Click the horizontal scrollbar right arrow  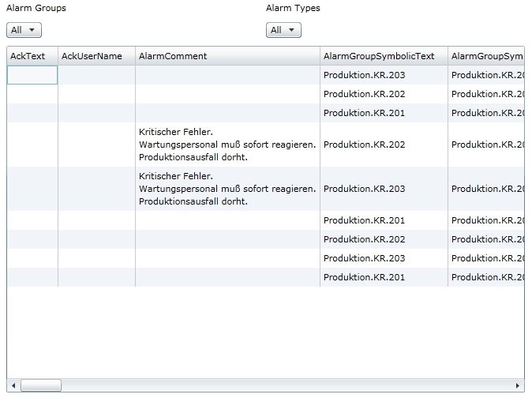518,385
